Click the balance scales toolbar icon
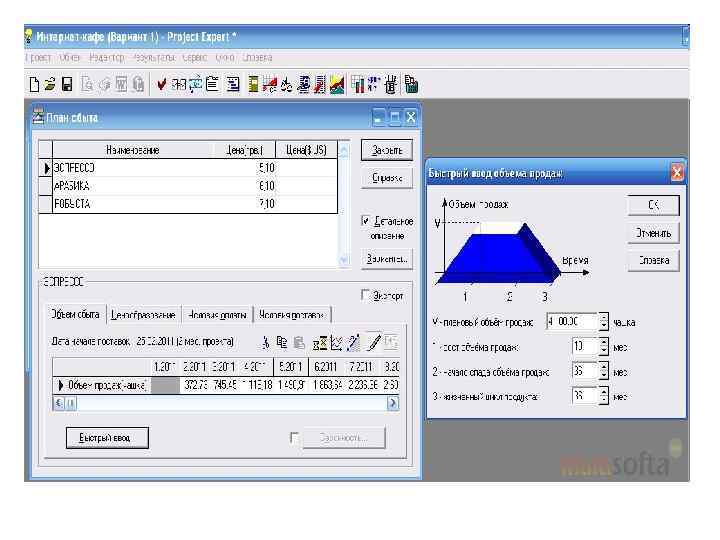Viewport: 720px width, 540px height. [x=287, y=84]
